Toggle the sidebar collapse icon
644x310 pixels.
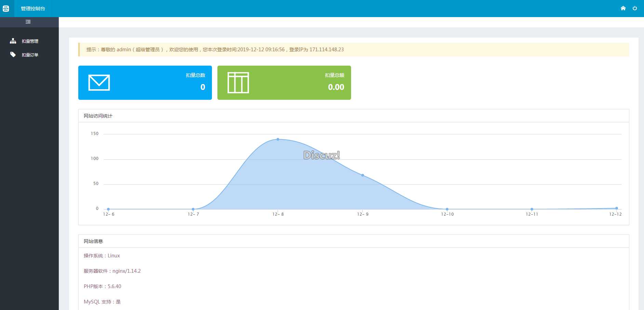click(x=28, y=22)
